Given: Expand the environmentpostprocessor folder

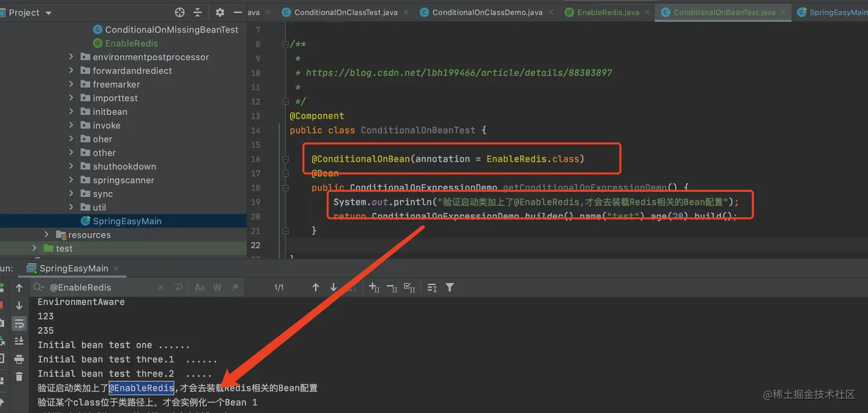Looking at the screenshot, I should point(71,57).
